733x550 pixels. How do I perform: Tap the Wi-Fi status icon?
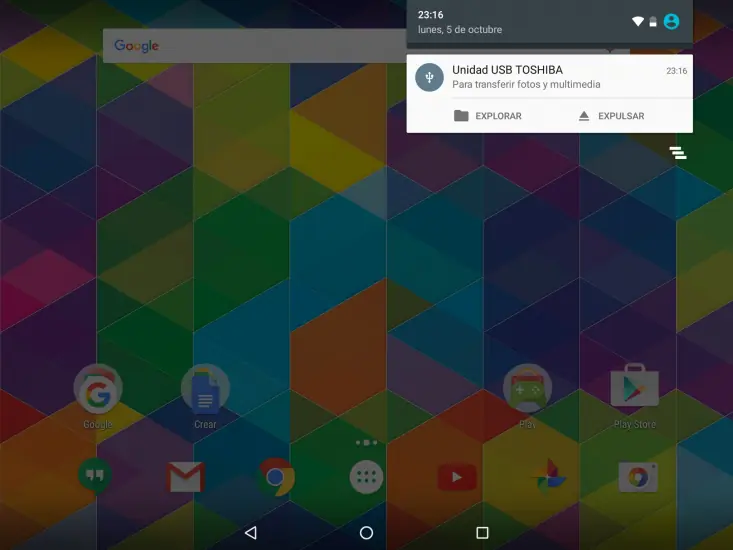pyautogui.click(x=638, y=21)
